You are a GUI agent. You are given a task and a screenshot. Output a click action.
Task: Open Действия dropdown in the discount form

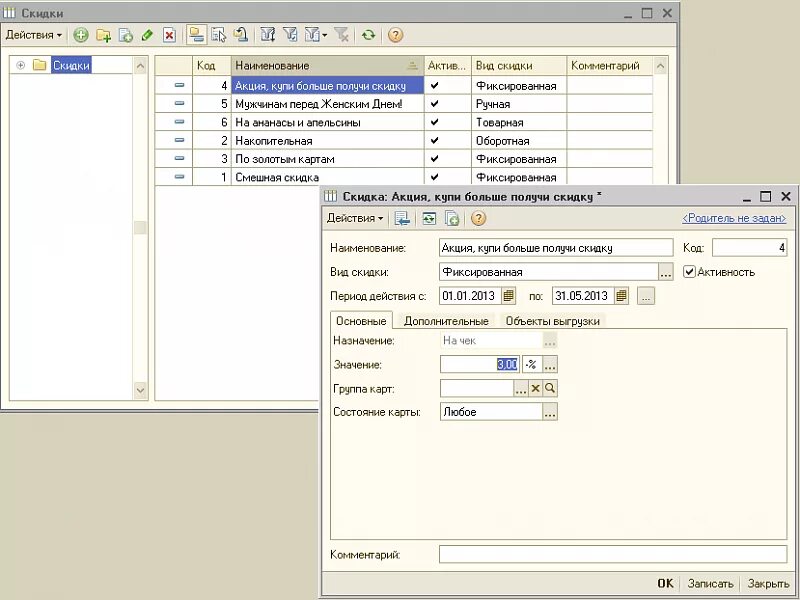(x=355, y=218)
